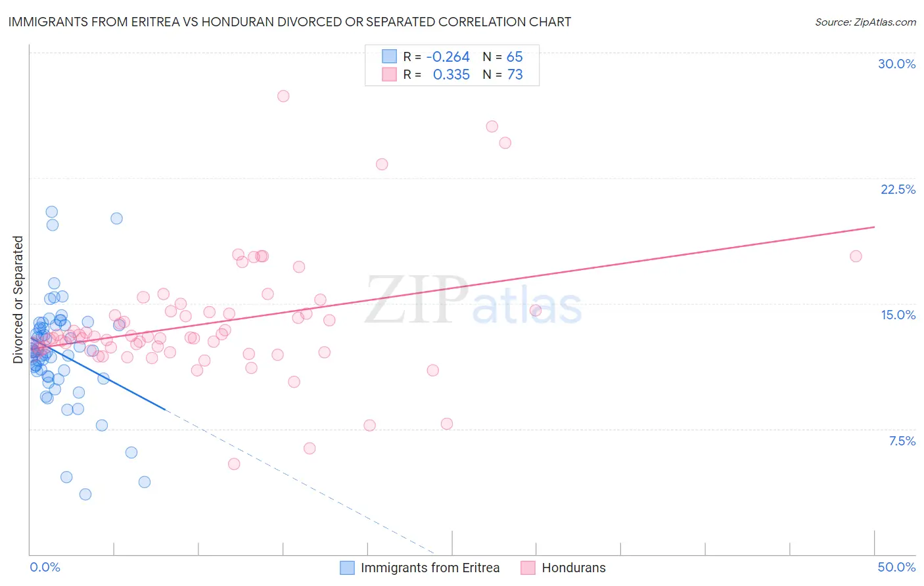
Task: Click the Divorced or Separated axis label
Action: pyautogui.click(x=18, y=300)
